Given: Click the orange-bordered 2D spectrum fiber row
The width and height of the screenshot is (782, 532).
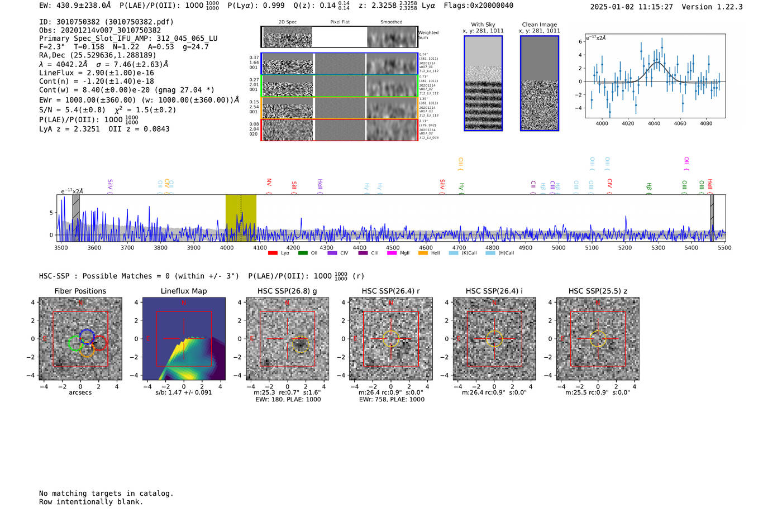Looking at the screenshot, I should (x=340, y=108).
